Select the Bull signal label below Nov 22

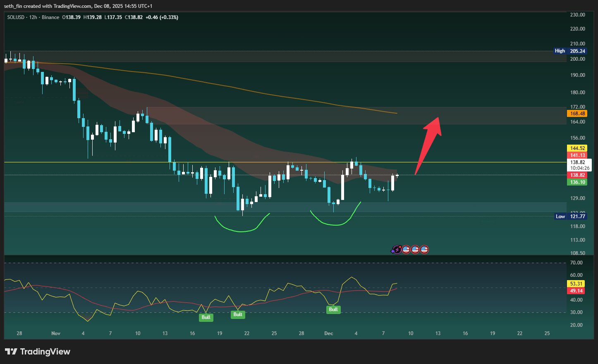(238, 314)
